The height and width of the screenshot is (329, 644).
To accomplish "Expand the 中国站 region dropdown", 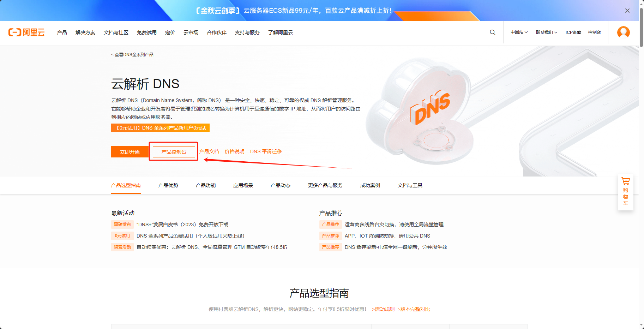I will 519,32.
